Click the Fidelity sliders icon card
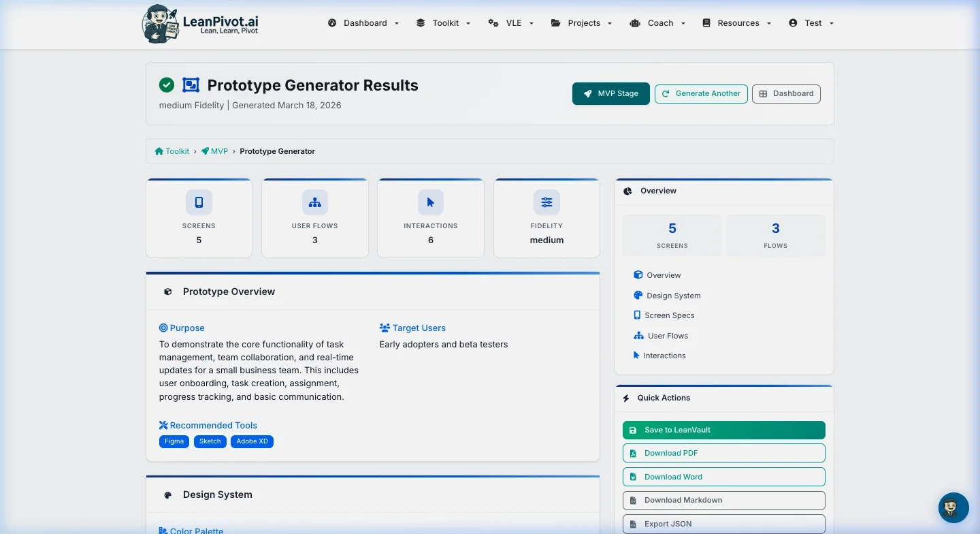This screenshot has width=980, height=534. [x=546, y=202]
